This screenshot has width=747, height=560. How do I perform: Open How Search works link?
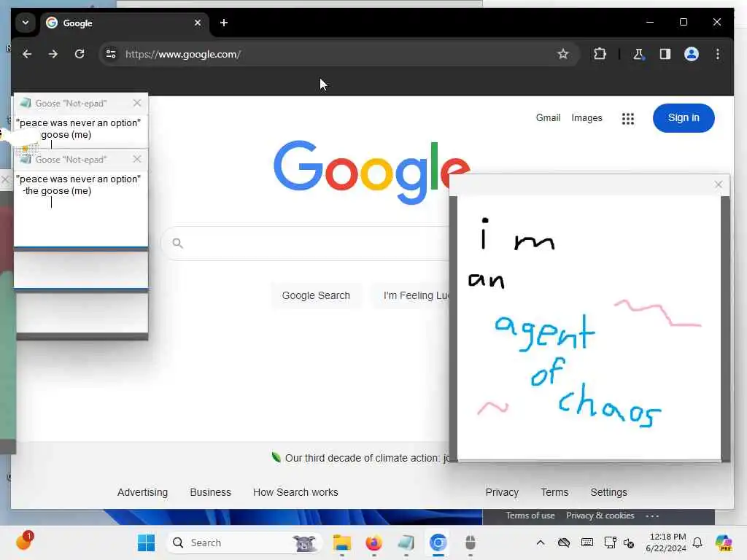click(x=295, y=492)
